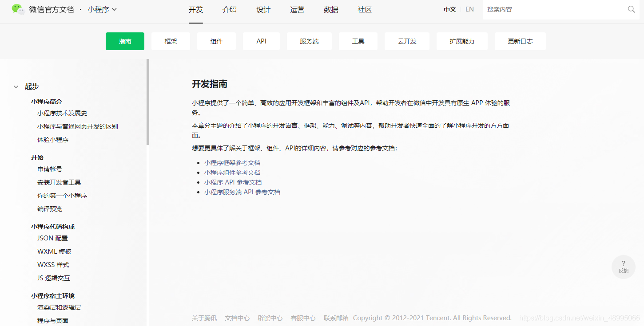Switch language to 中文
The image size is (644, 326).
point(450,9)
